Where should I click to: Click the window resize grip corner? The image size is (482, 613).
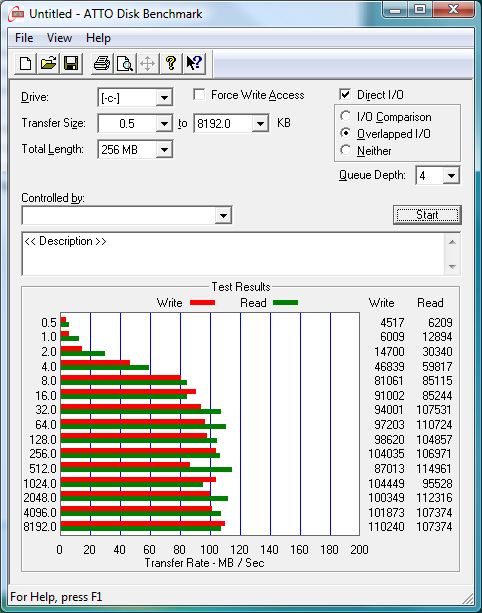pos(467,598)
